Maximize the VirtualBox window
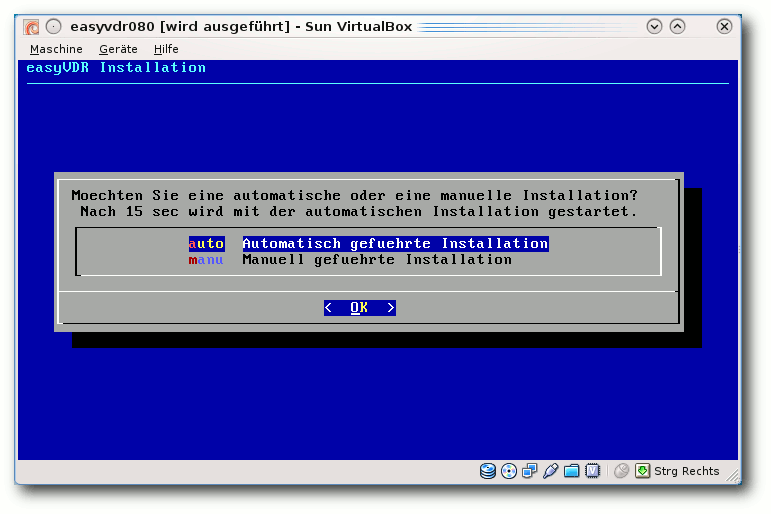 (678, 27)
